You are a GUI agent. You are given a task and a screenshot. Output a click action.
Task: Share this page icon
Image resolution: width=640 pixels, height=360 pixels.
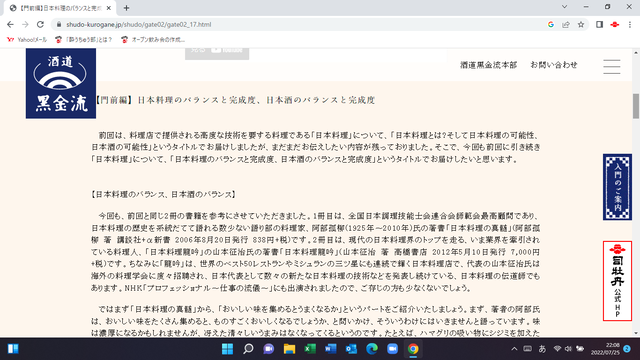[x=566, y=24]
